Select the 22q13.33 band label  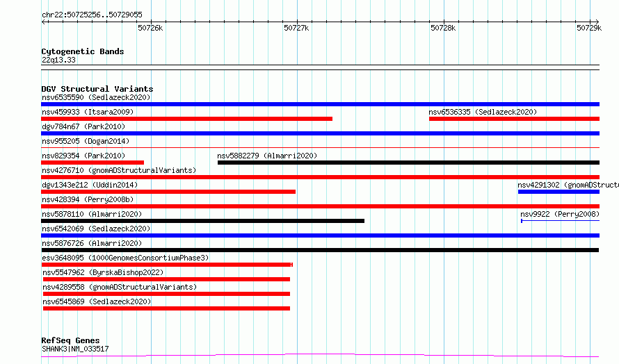[58, 60]
